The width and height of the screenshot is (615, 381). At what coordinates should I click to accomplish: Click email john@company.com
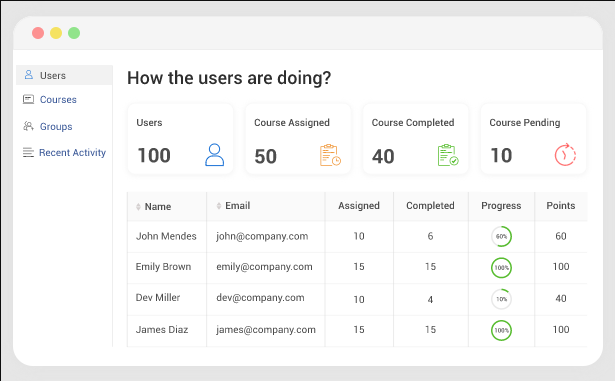pyautogui.click(x=262, y=237)
